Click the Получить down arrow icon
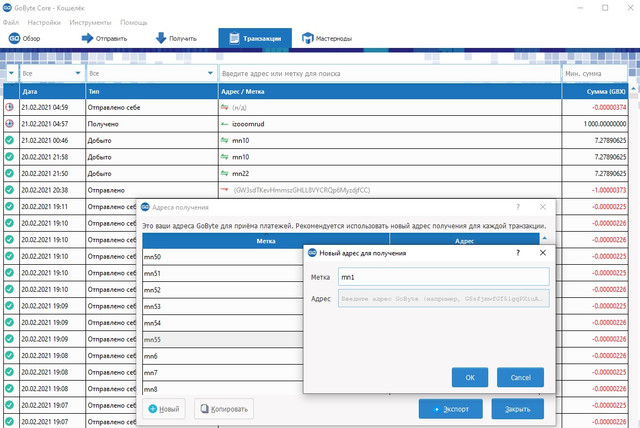Image resolution: width=640 pixels, height=428 pixels. click(161, 38)
